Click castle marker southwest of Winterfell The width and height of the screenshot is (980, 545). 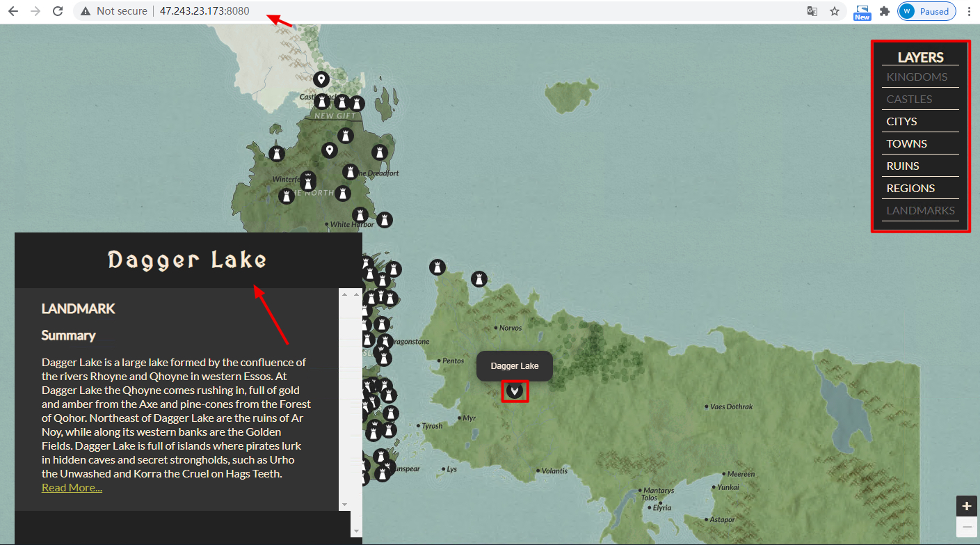pos(287,196)
